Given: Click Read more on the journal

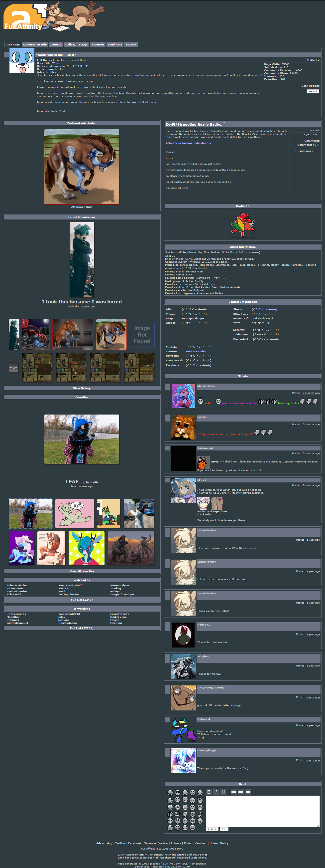Looking at the screenshot, I should 305,151.
